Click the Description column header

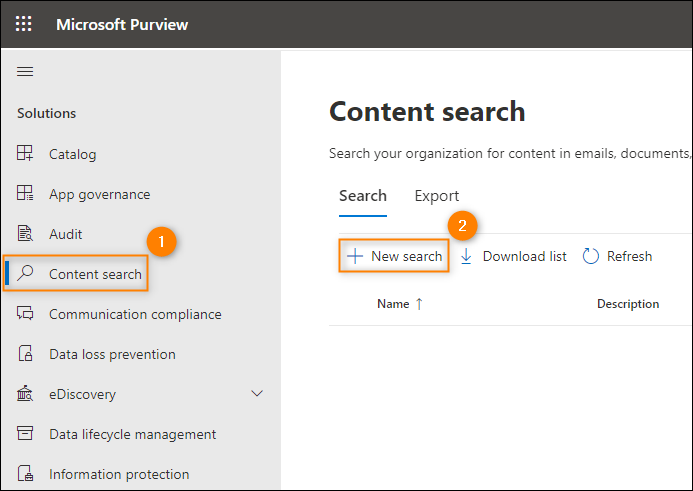click(627, 304)
